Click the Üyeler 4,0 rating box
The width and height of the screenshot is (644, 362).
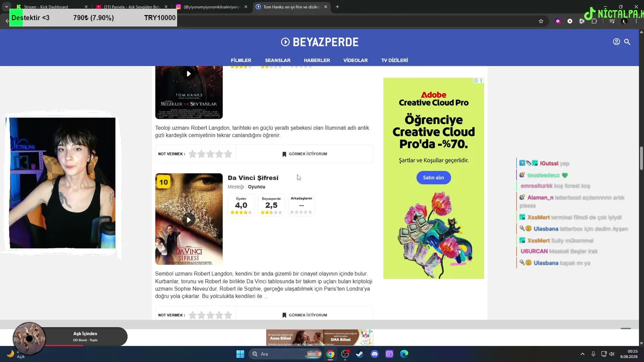[241, 205]
